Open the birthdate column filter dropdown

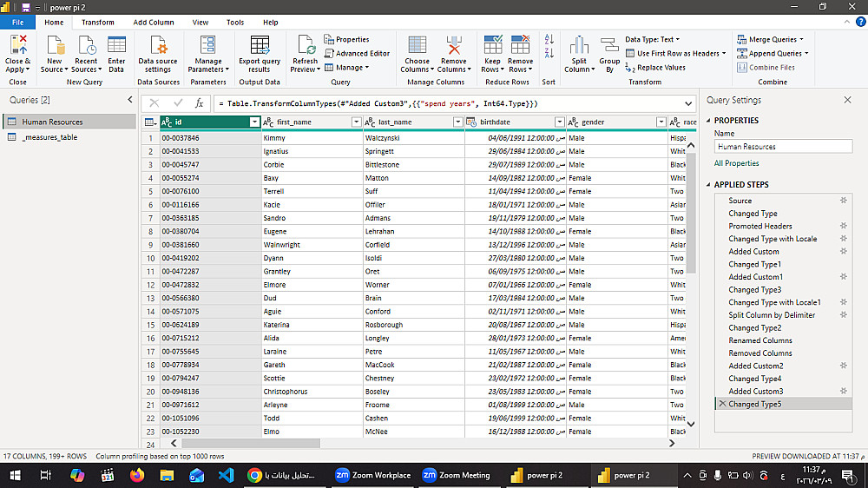[559, 122]
